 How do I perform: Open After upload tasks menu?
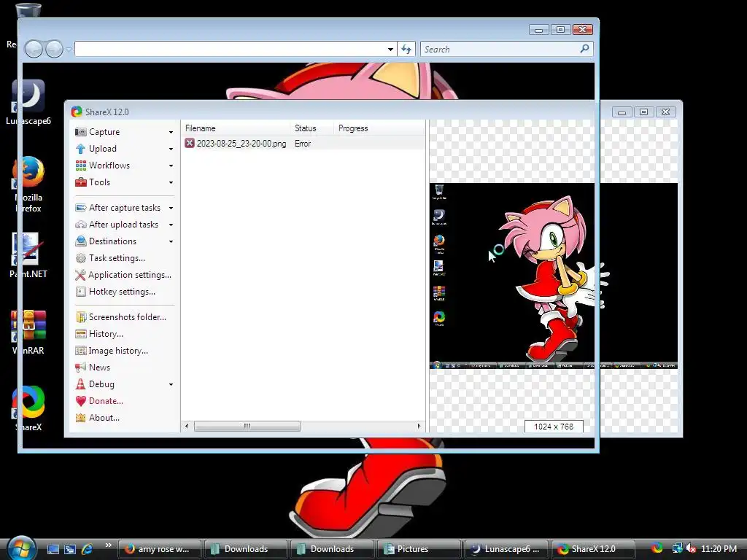click(123, 225)
